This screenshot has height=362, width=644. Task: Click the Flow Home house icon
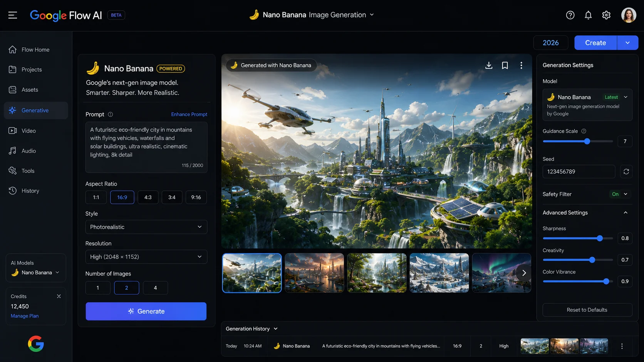pyautogui.click(x=13, y=50)
